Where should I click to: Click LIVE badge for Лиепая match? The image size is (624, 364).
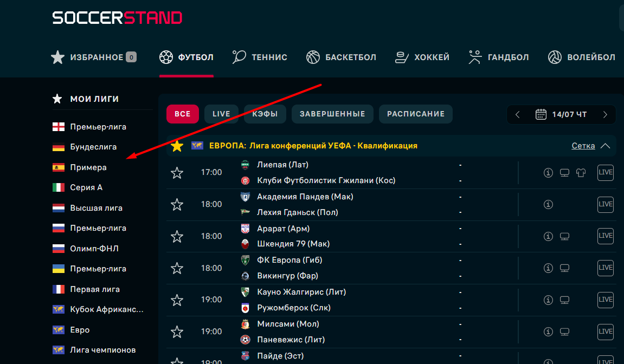tap(605, 173)
